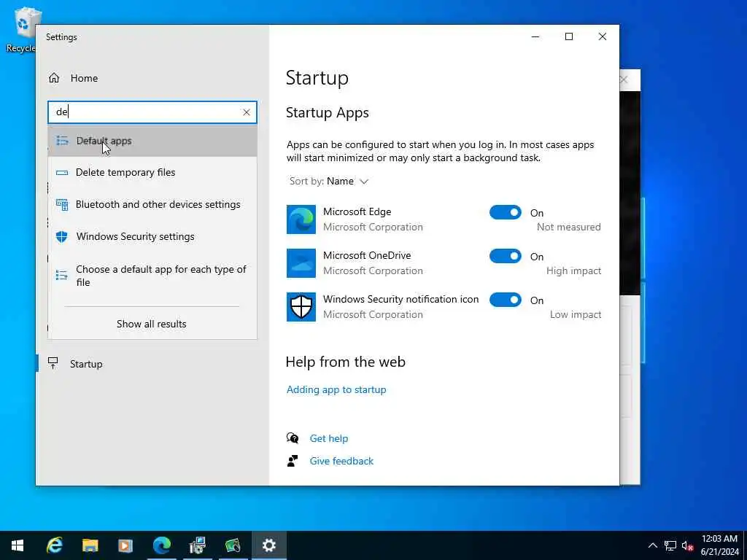Image resolution: width=747 pixels, height=560 pixels.
Task: Toggle Microsoft OneDrive startup switch
Action: tap(505, 256)
